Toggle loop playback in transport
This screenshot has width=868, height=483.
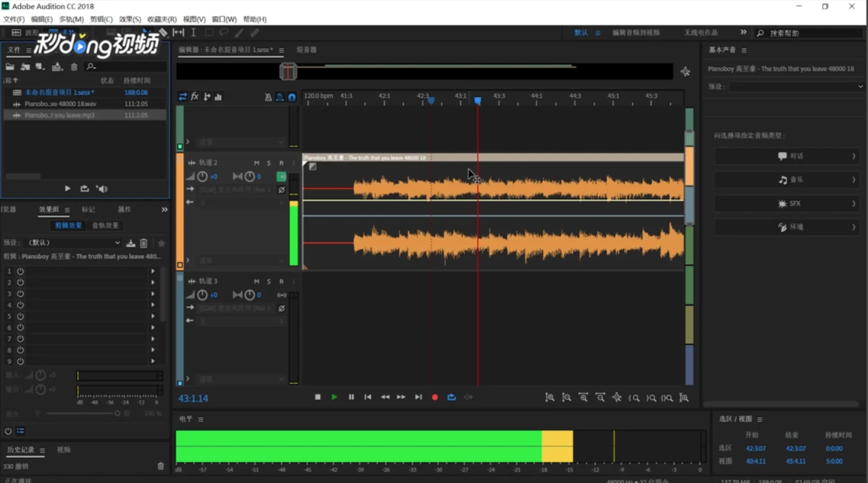pos(452,397)
